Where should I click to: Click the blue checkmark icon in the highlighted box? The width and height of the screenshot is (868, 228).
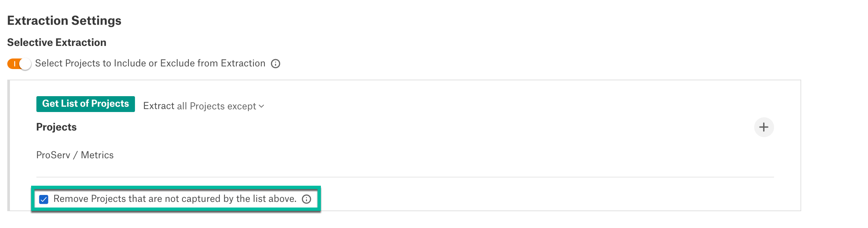pyautogui.click(x=43, y=199)
